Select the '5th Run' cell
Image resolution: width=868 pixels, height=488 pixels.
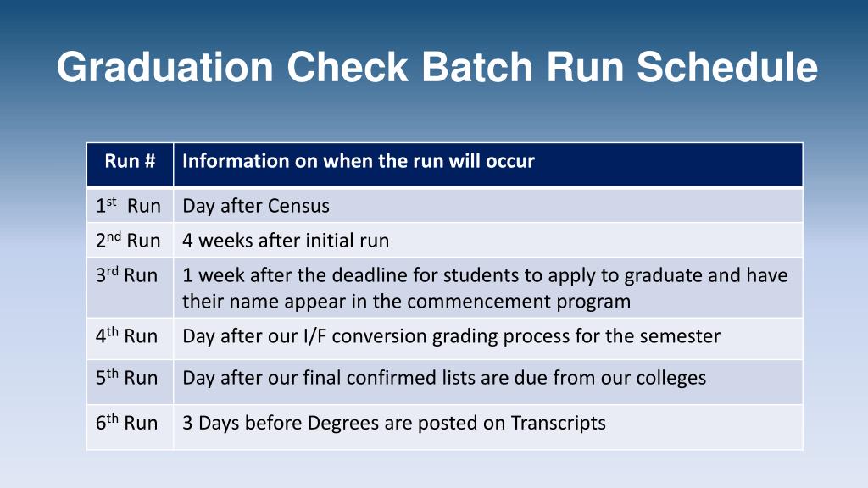130,382
